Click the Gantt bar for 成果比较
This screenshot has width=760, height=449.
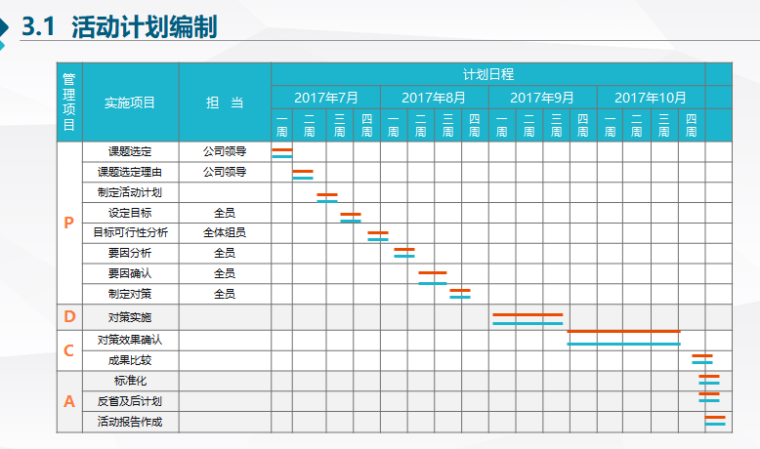[702, 359]
